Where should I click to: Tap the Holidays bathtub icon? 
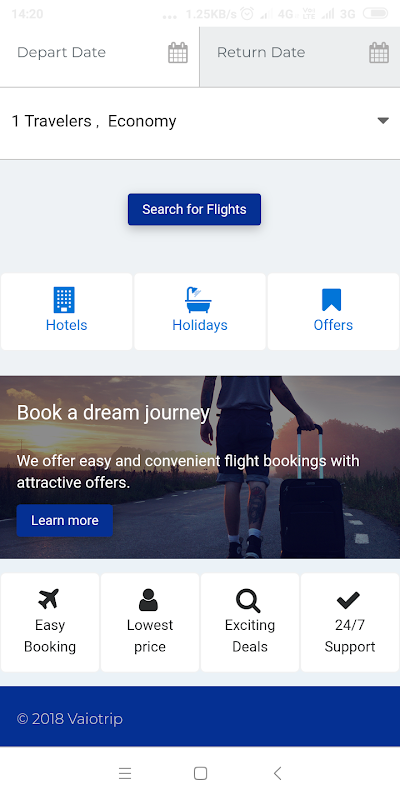(x=198, y=299)
